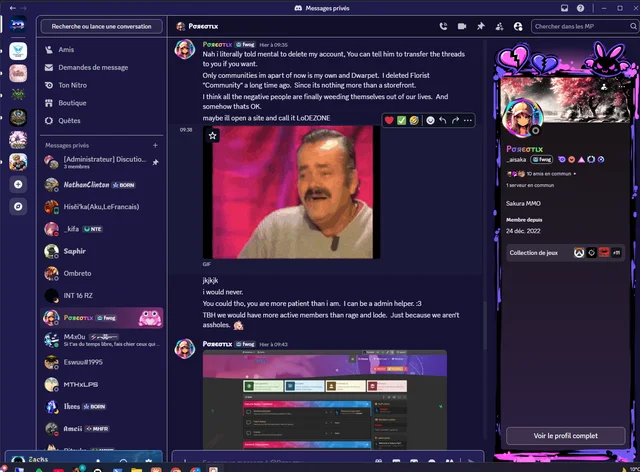
Task: Click Paseotix avatar in profile panel
Action: tap(522, 118)
